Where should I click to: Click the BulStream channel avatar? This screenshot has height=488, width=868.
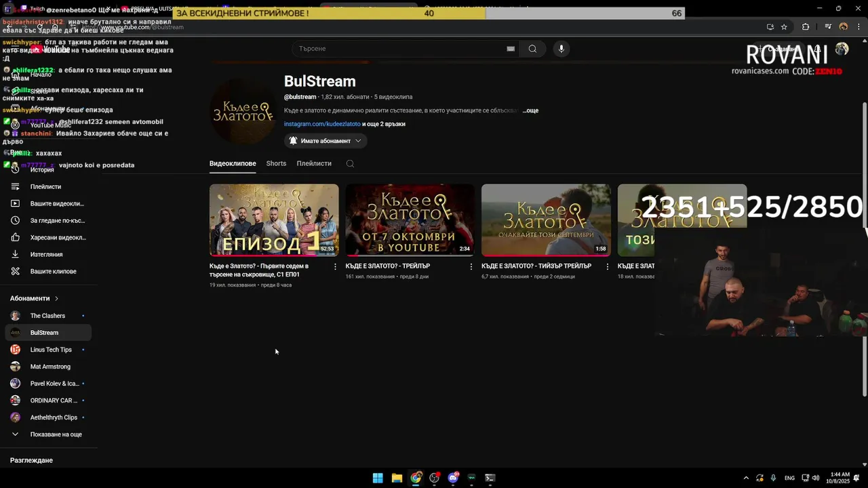[243, 113]
